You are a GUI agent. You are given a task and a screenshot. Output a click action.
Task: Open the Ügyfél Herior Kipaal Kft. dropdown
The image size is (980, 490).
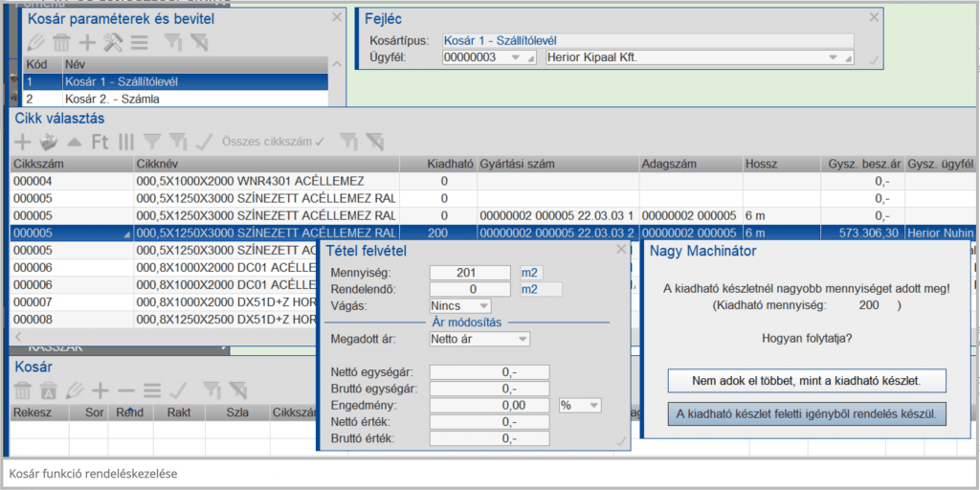(699, 58)
